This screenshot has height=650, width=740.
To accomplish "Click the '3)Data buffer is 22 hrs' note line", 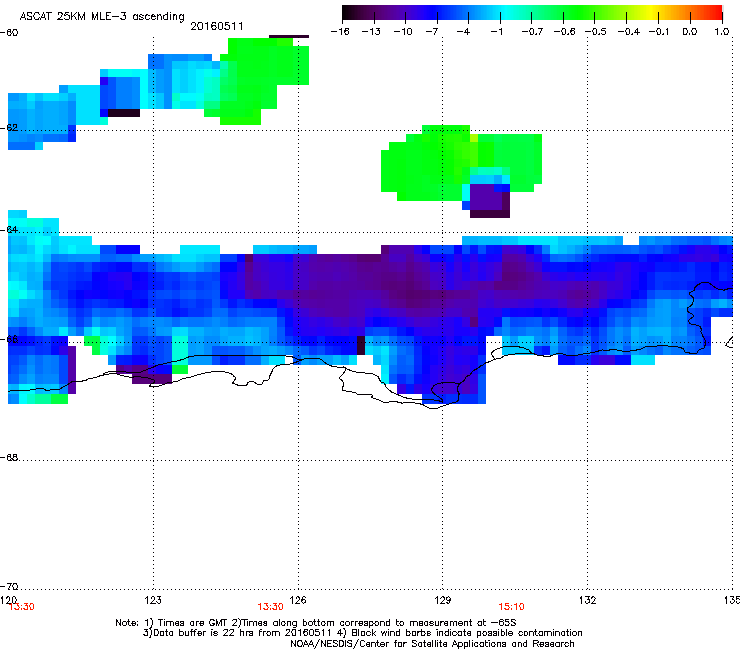I will tap(362, 633).
